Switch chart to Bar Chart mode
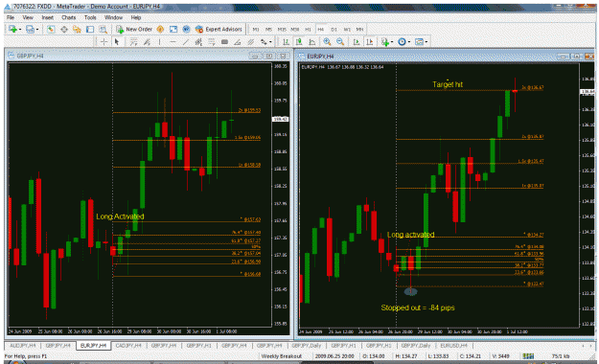Image resolution: width=599 pixels, height=364 pixels. click(286, 41)
